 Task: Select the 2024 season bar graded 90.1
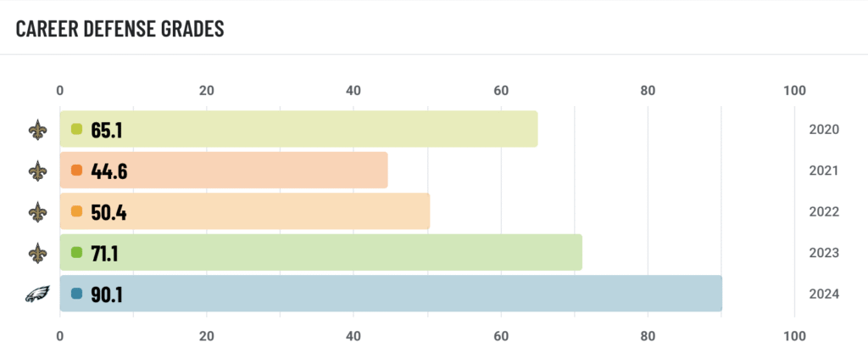tap(424, 294)
